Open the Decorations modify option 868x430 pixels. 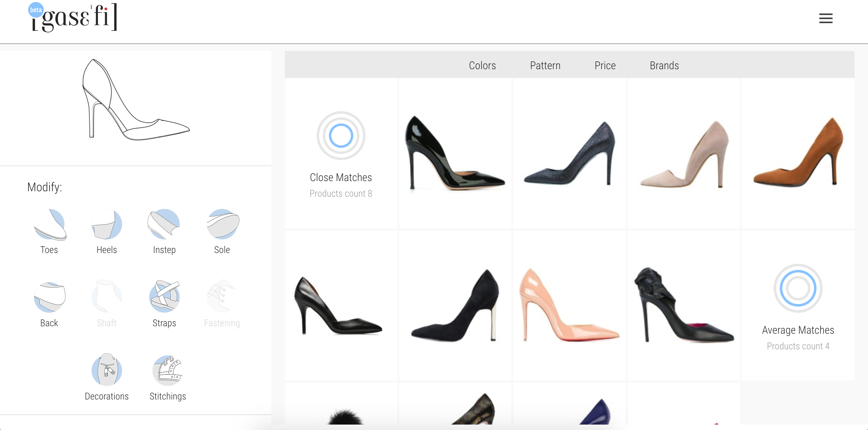click(x=106, y=370)
